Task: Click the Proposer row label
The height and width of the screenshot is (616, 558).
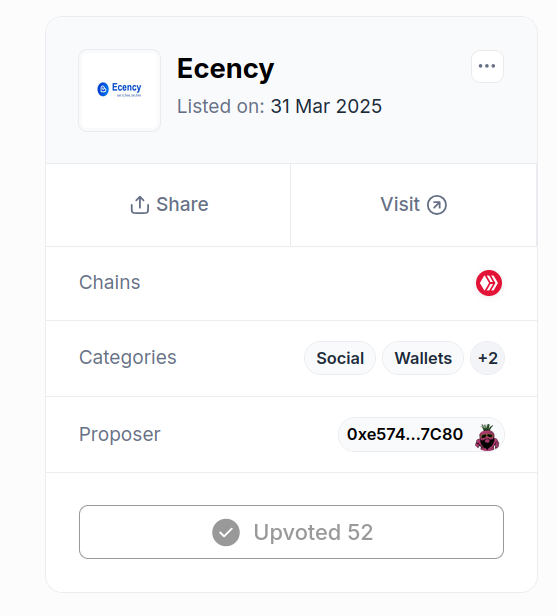Action: 120,434
